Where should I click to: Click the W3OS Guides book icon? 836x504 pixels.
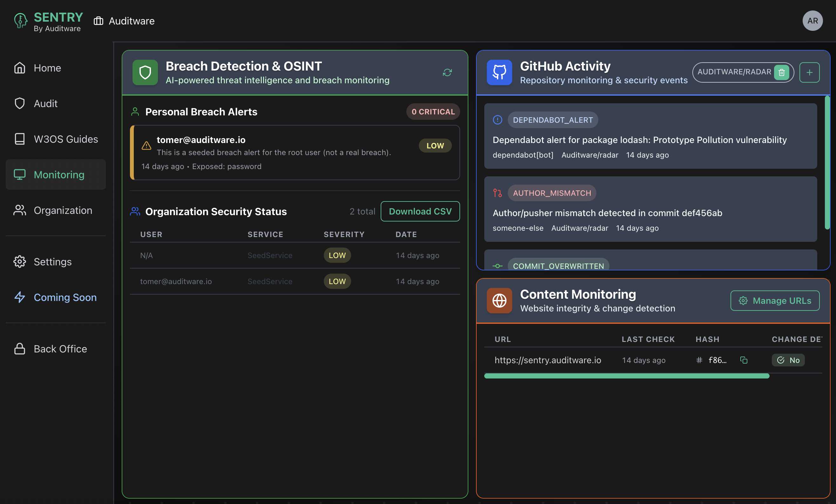point(20,139)
